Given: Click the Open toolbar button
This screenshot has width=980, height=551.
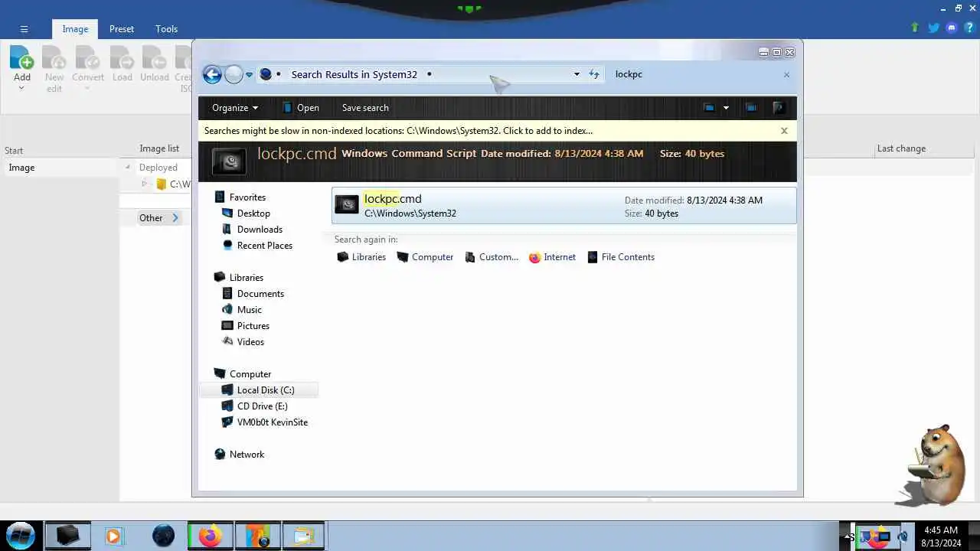Looking at the screenshot, I should (x=301, y=108).
